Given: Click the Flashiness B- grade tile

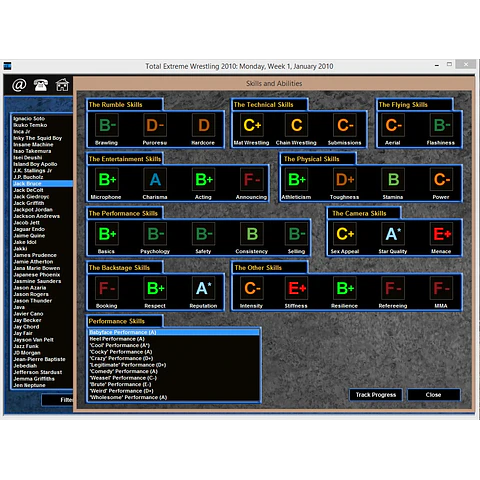Looking at the screenshot, I should click(441, 125).
